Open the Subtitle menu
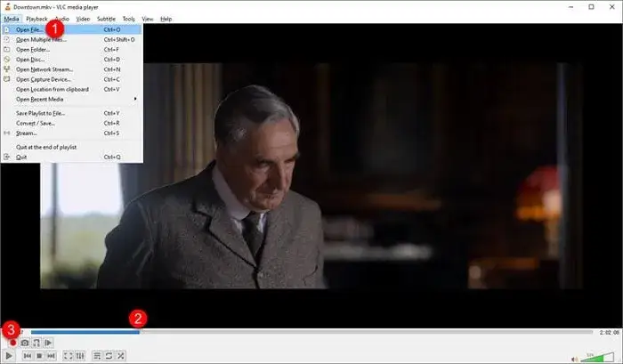623x364 pixels. point(106,19)
